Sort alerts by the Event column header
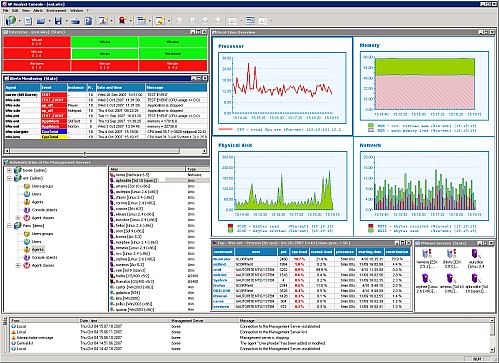 (54, 87)
